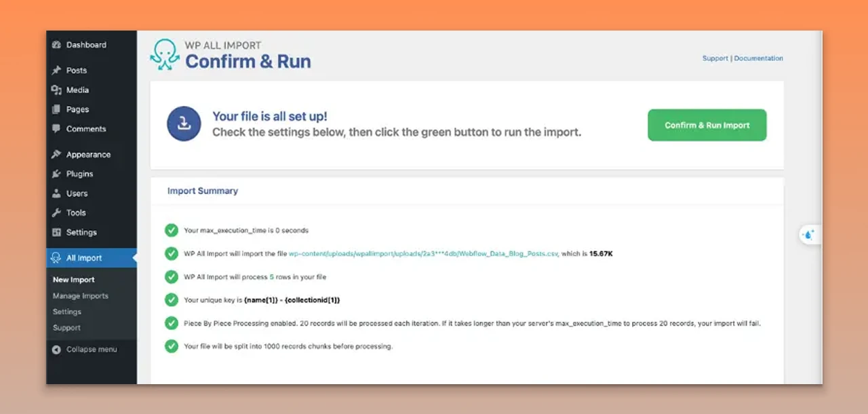Click the Pages document icon
The height and width of the screenshot is (414, 868).
[x=56, y=109]
